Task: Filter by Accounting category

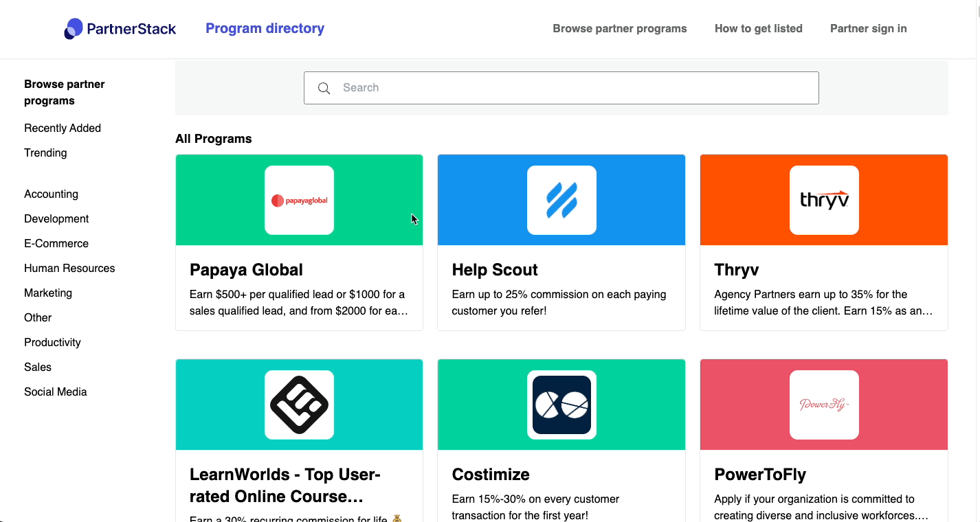Action: pyautogui.click(x=51, y=194)
